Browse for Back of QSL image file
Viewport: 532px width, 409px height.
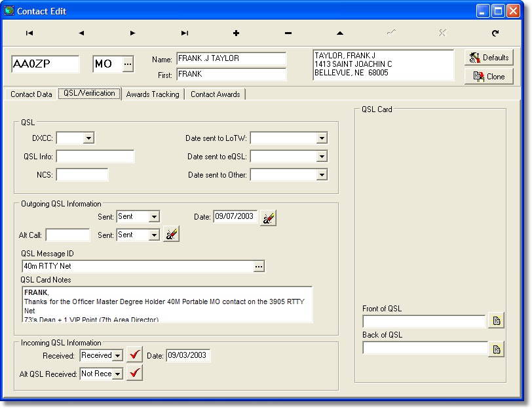(x=497, y=349)
